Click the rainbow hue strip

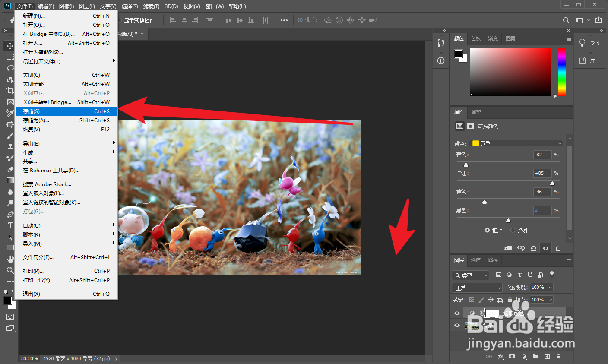pos(562,72)
